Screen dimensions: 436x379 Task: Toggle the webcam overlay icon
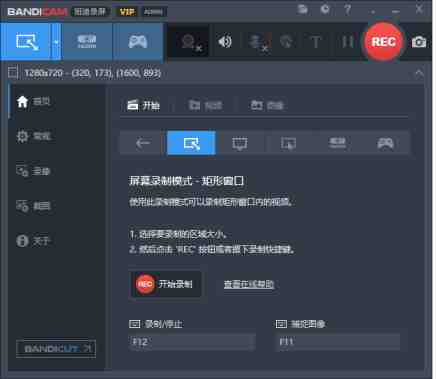click(x=190, y=42)
